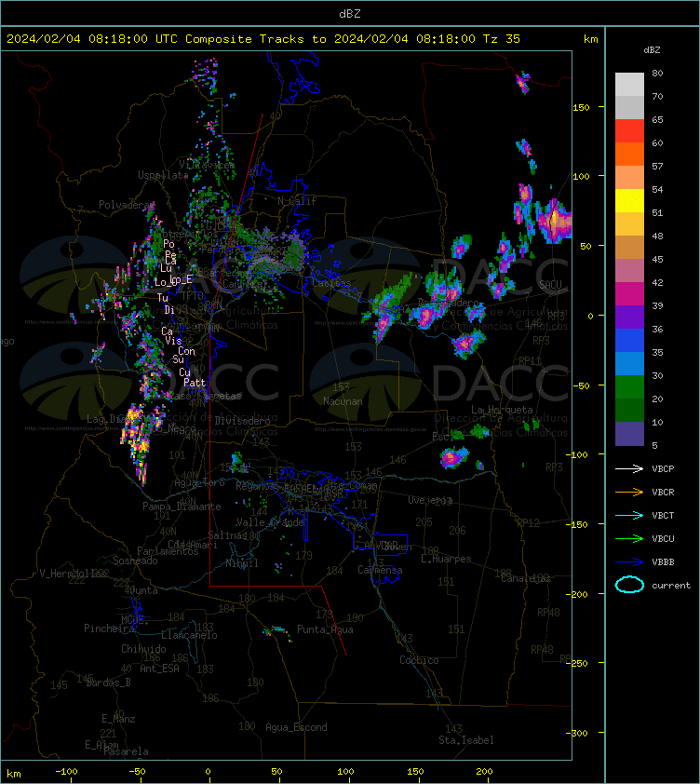
Task: Click the storm cell in the map's top-right corner
Action: (523, 83)
